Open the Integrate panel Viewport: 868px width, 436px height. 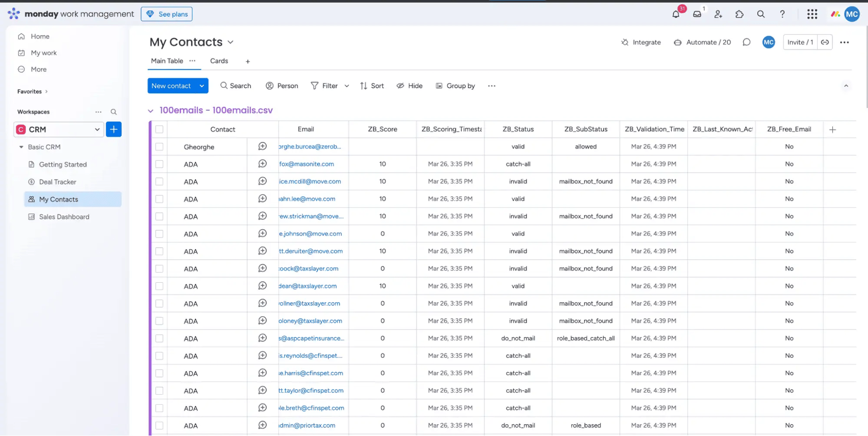point(641,42)
